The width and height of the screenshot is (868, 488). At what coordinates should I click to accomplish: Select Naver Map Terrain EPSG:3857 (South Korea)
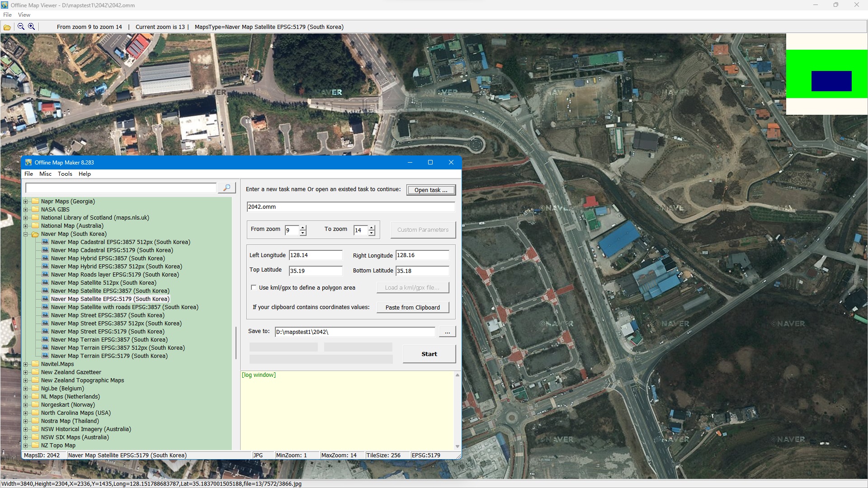[109, 339]
